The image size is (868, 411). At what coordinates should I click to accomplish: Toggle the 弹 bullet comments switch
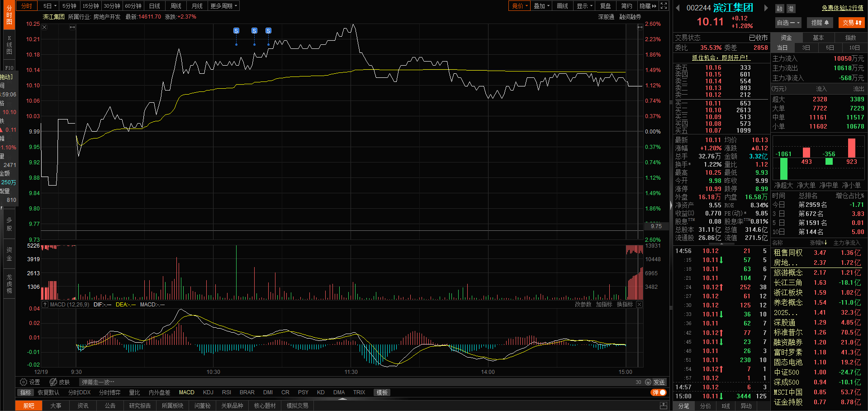[x=659, y=392]
